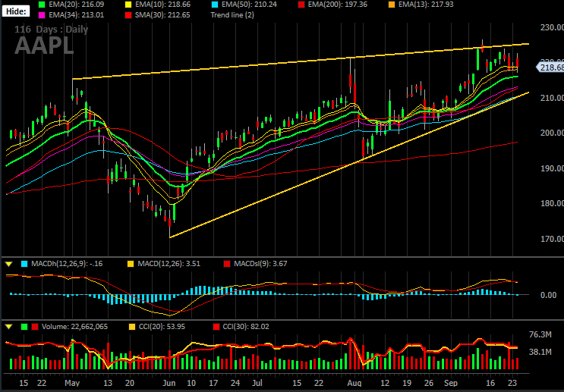Viewport: 564px width, 392px height.
Task: Click the Sep date axis label
Action: pos(450,384)
